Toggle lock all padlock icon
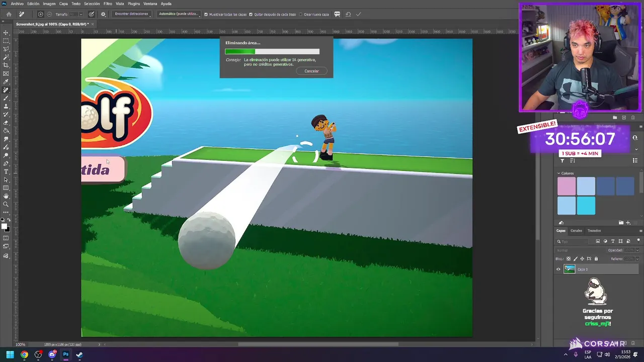The image size is (644, 362). 596,259
